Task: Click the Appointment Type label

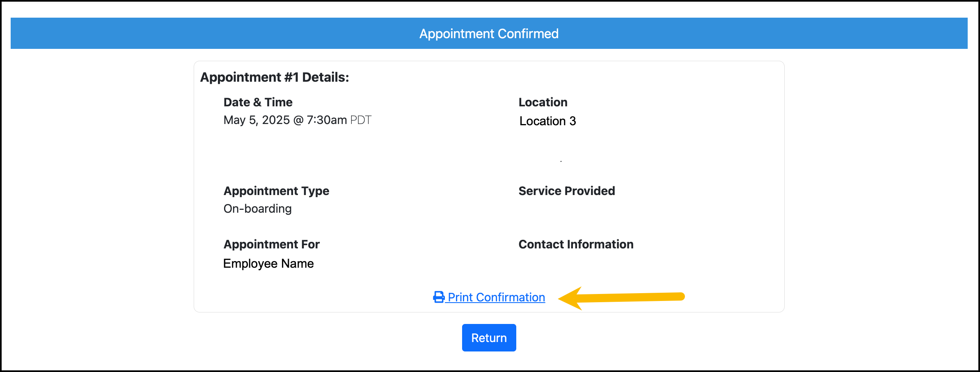Action: [276, 191]
